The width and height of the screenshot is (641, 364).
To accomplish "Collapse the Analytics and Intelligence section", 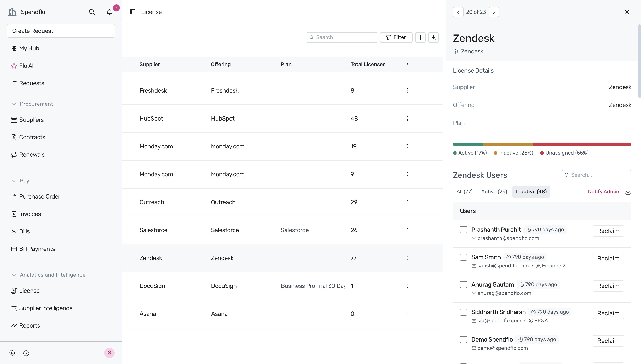I will [x=48, y=275].
